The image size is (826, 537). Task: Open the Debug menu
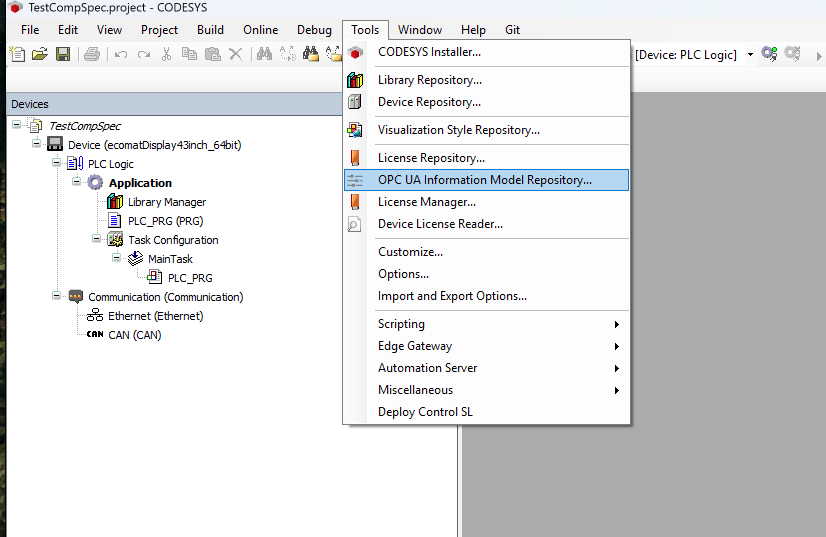314,30
